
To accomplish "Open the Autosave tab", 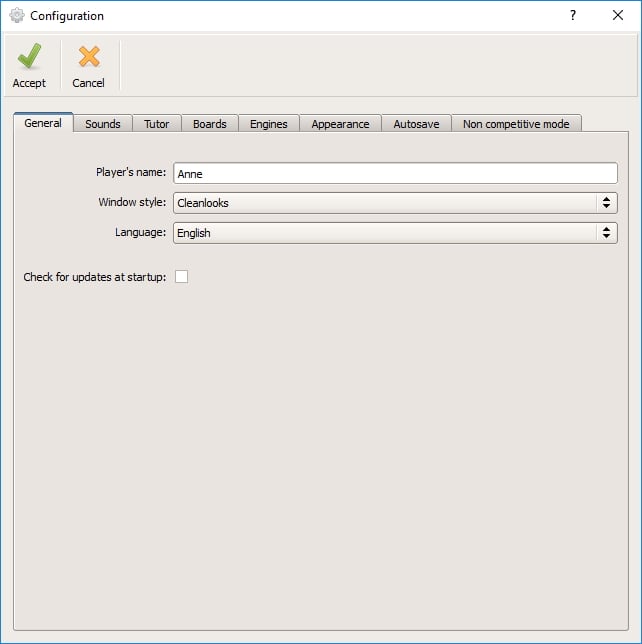I will tap(416, 124).
